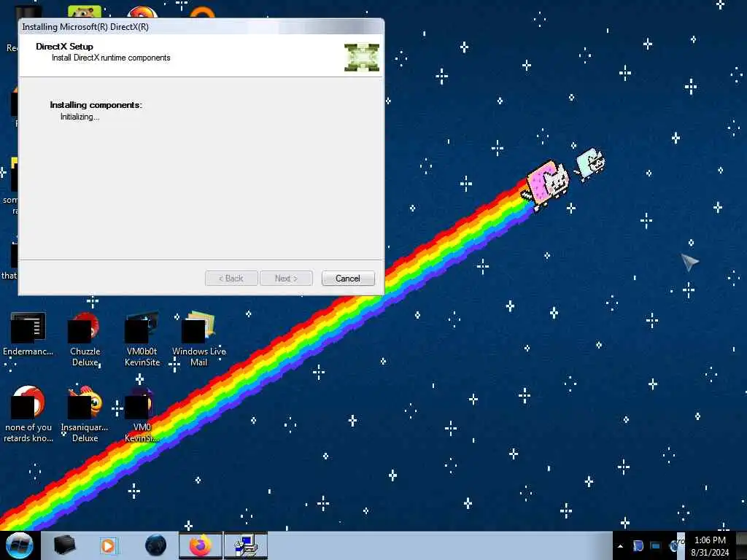Select the Chuzzle Deluxe desktop icon

[x=85, y=339]
